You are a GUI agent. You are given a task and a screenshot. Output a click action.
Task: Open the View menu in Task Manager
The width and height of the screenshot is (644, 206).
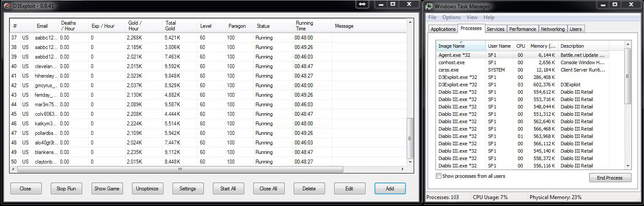[472, 17]
